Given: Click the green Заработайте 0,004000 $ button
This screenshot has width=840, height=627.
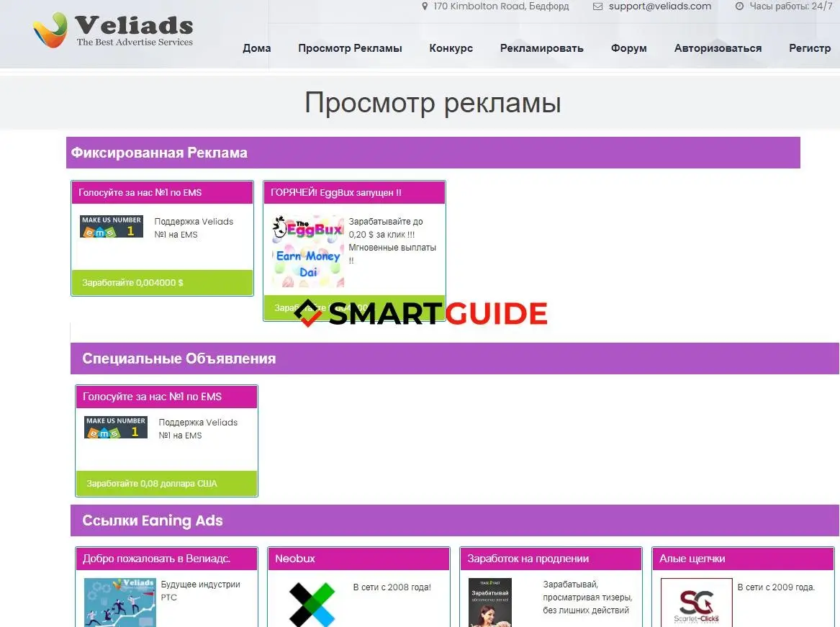Looking at the screenshot, I should [x=161, y=282].
